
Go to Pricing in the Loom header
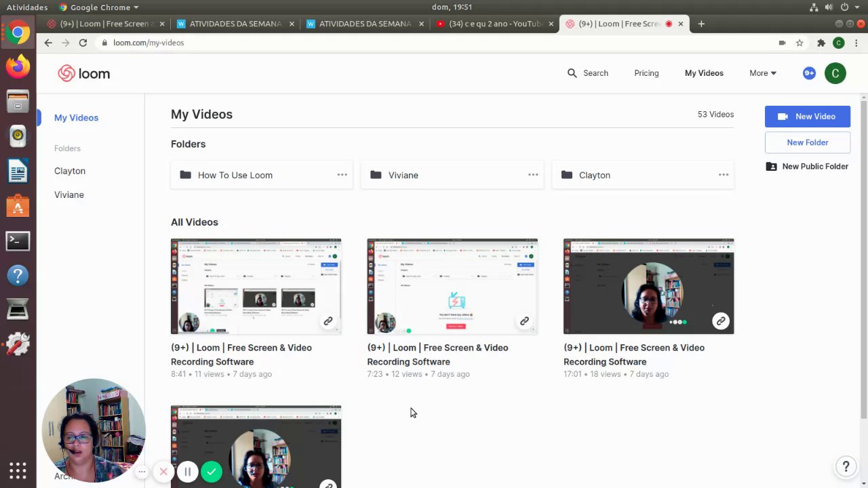pyautogui.click(x=646, y=73)
